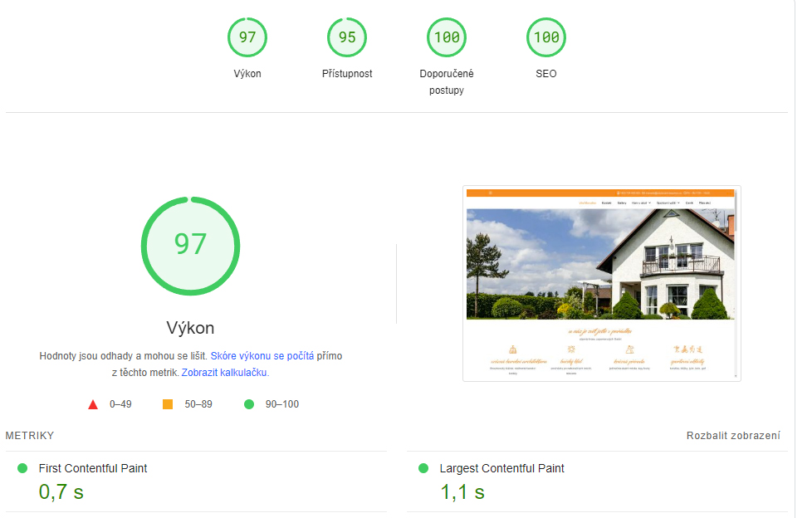Click the orange square 50–89 legend icon
The image size is (812, 518).
click(x=168, y=404)
